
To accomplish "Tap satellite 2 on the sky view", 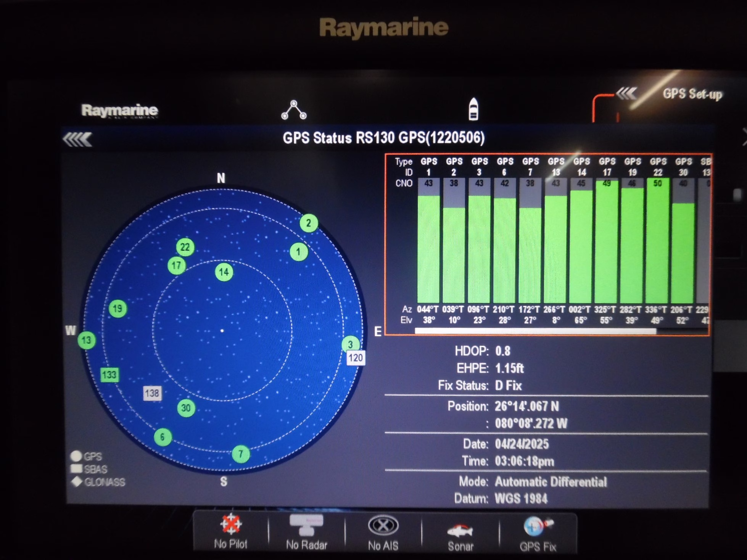I will (x=308, y=223).
